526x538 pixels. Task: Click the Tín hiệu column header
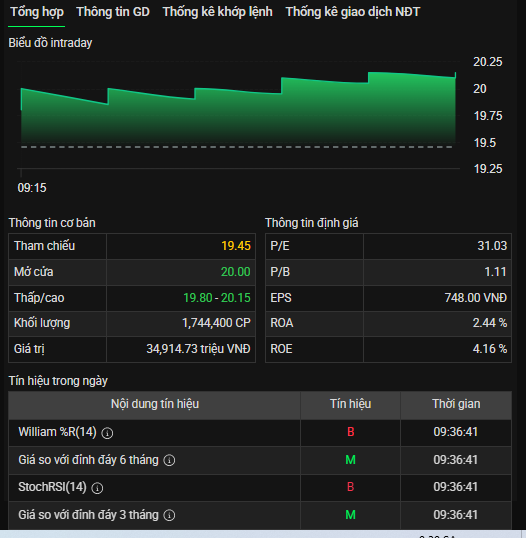(350, 404)
